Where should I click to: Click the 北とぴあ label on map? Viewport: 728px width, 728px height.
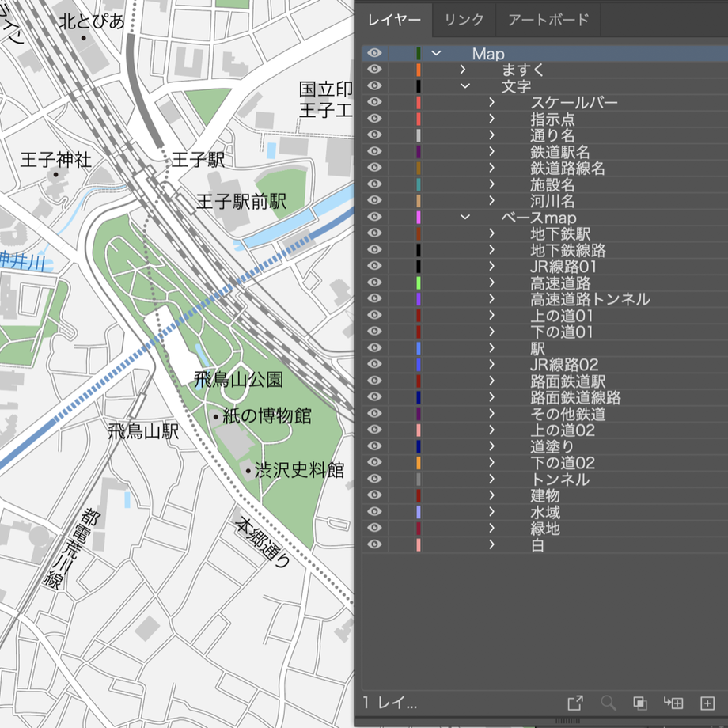pyautogui.click(x=92, y=21)
